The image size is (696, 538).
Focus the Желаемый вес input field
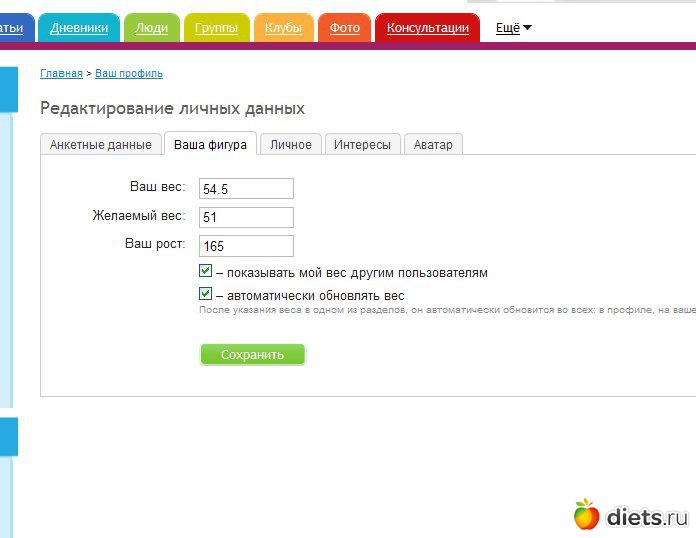tap(246, 217)
